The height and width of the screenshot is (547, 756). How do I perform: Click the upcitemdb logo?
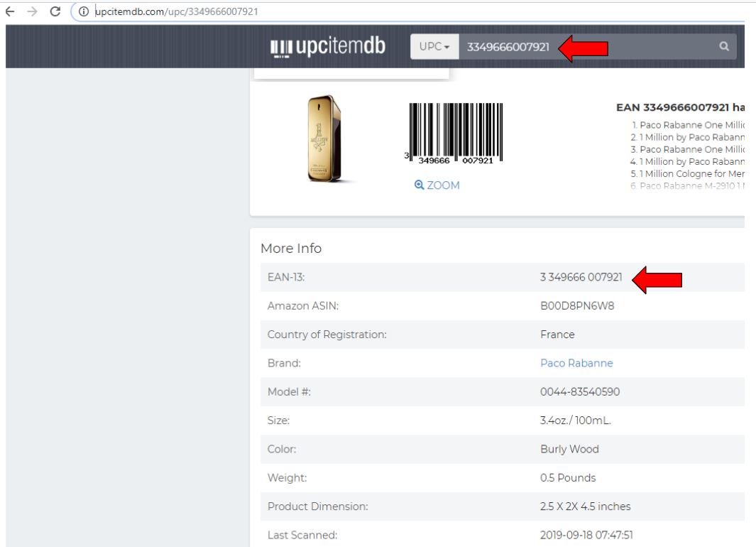tap(327, 47)
